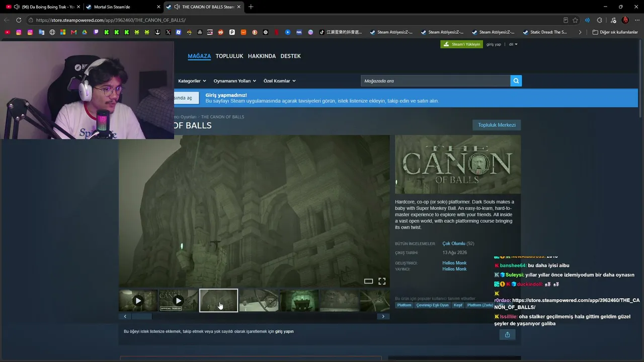This screenshot has width=644, height=362.
Task: Open the 'Çok Olumlu' reviews link
Action: click(x=454, y=244)
